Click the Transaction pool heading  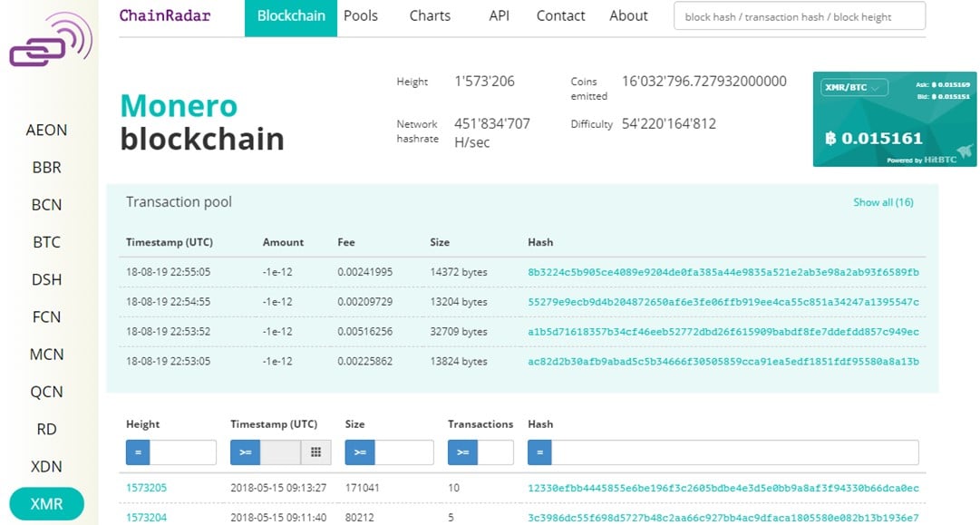point(179,202)
